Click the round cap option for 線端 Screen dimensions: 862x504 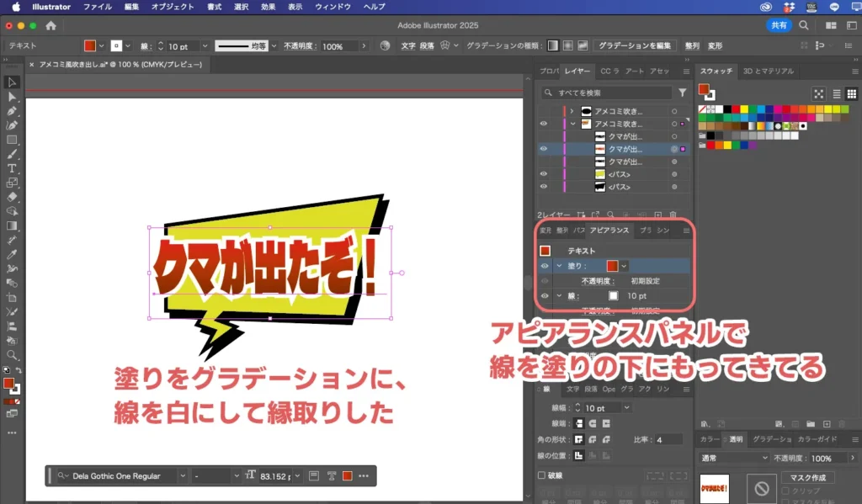tap(591, 423)
